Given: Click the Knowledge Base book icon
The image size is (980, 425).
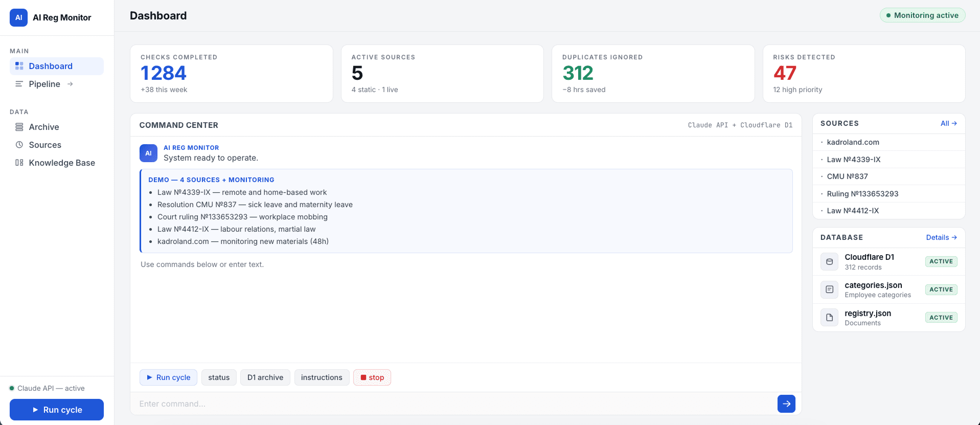Looking at the screenshot, I should [x=19, y=163].
